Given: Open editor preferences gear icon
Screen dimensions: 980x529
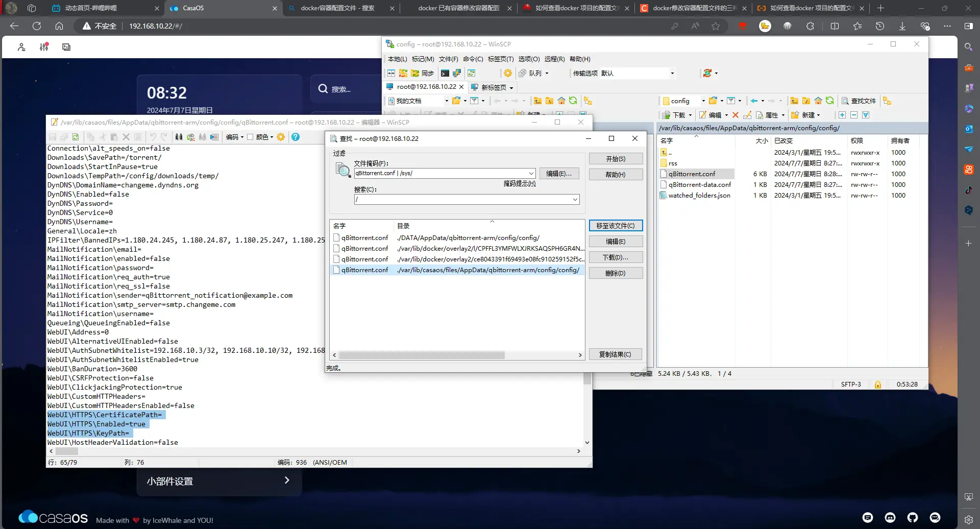Looking at the screenshot, I should [x=281, y=137].
